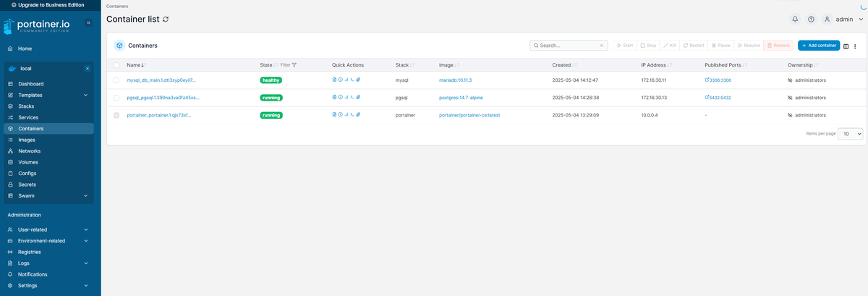Attach to the mysql_db_main container
The image size is (868, 296).
click(358, 80)
